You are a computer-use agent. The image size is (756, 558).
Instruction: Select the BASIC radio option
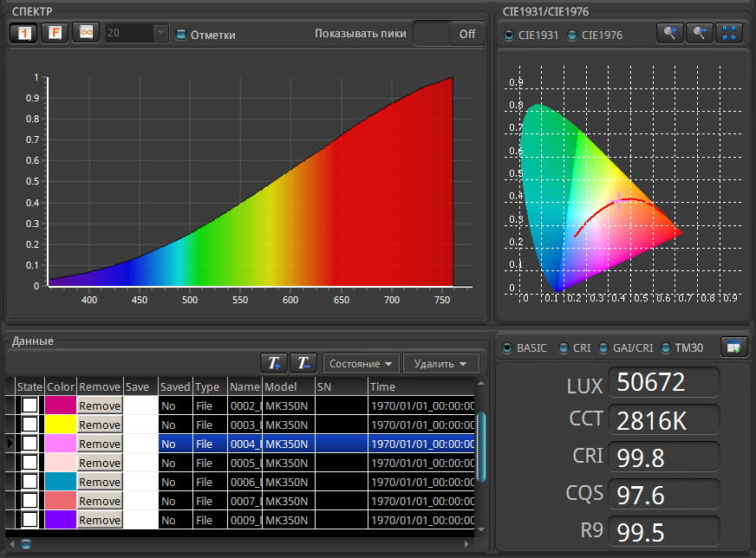point(507,348)
